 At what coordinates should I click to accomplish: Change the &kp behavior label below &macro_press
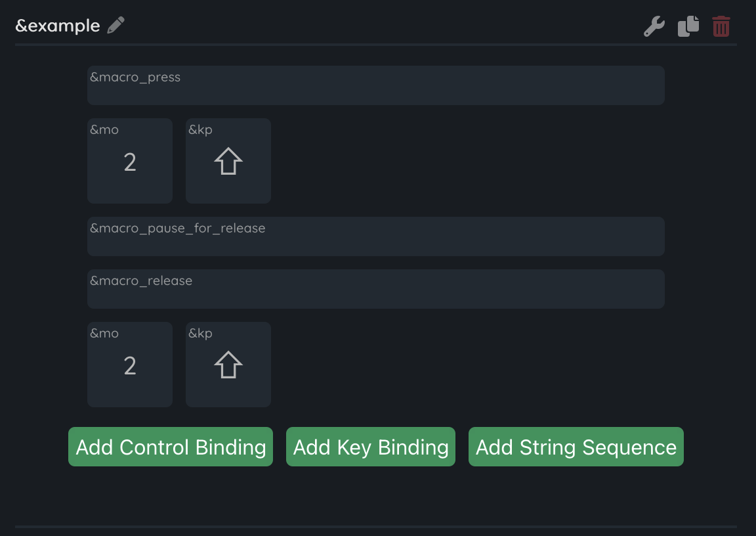point(200,130)
